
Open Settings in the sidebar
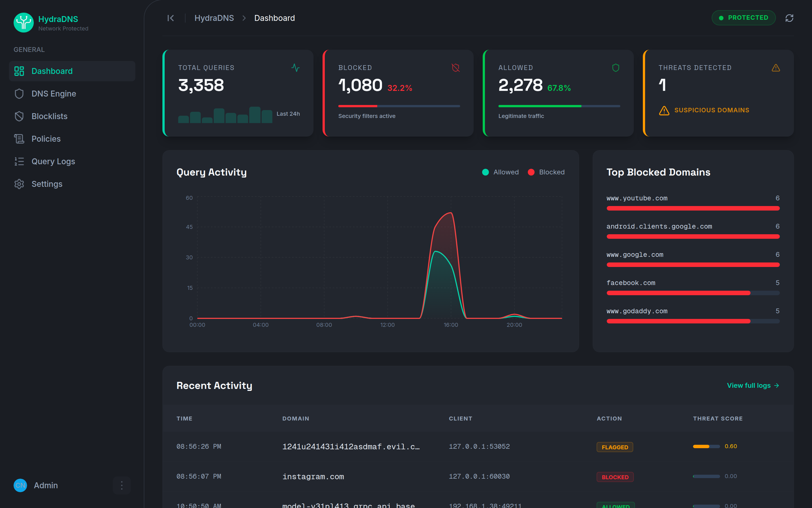tap(72, 184)
